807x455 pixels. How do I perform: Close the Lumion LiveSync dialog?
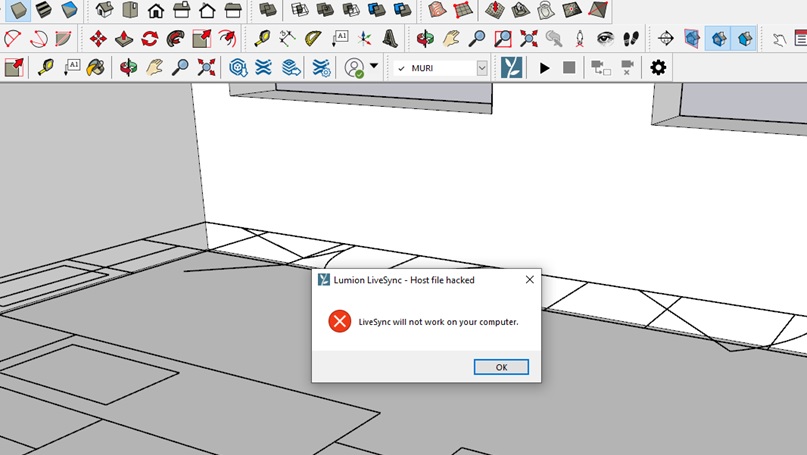(x=530, y=279)
